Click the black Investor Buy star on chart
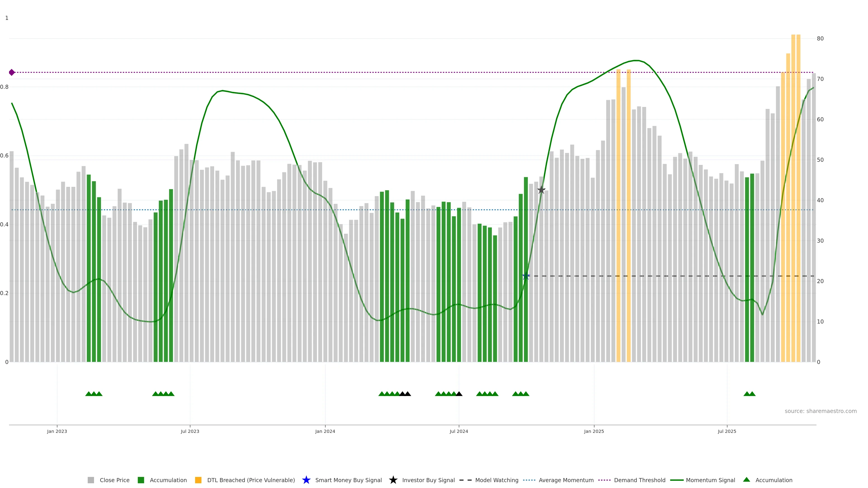The width and height of the screenshot is (868, 488). point(541,190)
